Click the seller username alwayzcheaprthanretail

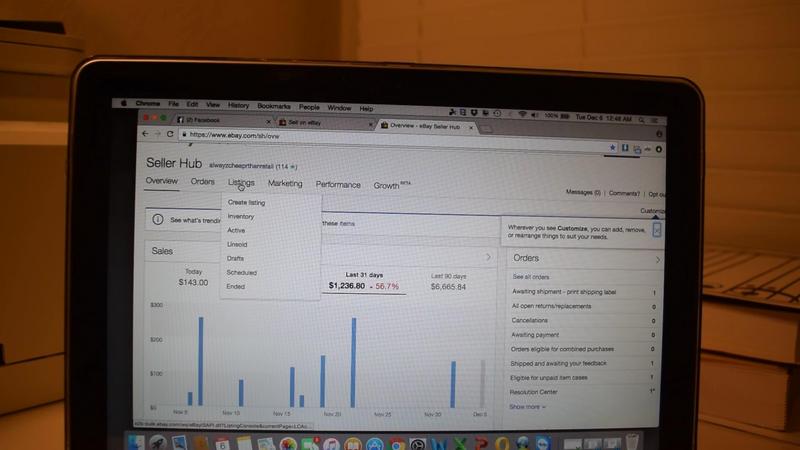241,166
